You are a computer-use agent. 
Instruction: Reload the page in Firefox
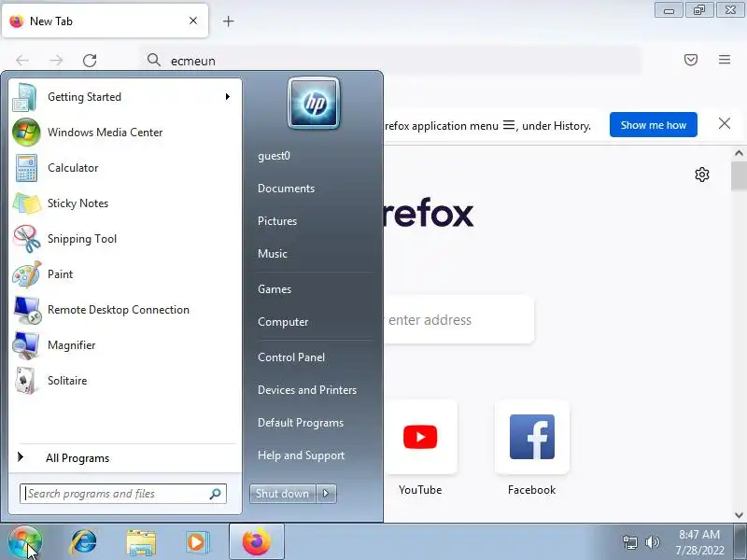(x=90, y=61)
